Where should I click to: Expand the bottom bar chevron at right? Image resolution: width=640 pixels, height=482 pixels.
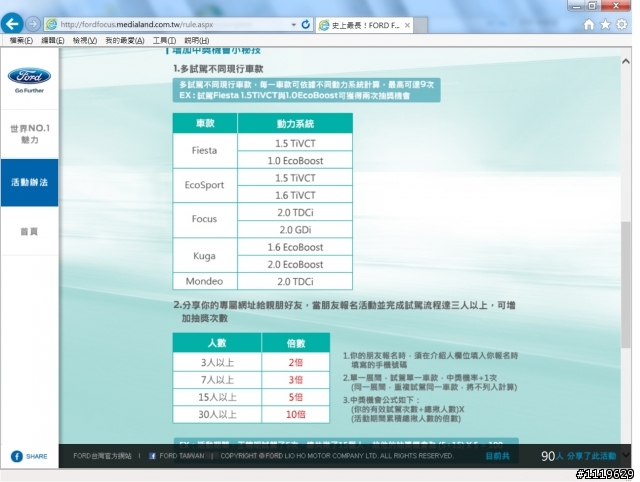[x=626, y=455]
